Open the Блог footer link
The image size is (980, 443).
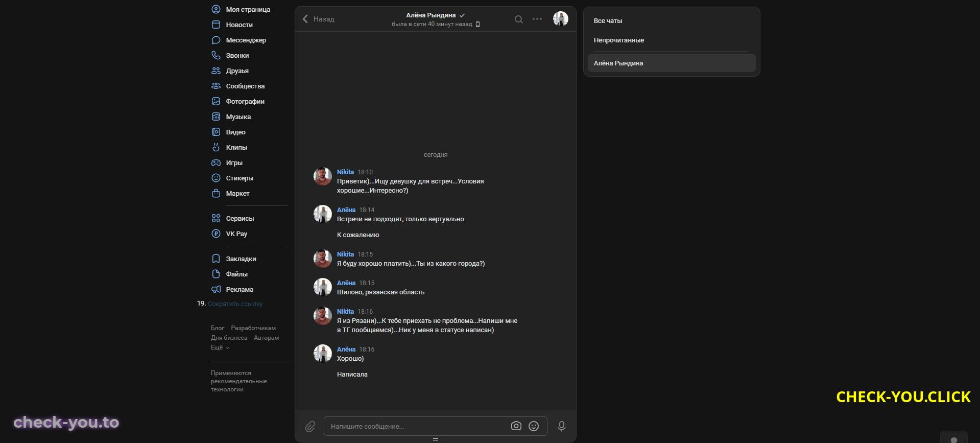pyautogui.click(x=218, y=328)
